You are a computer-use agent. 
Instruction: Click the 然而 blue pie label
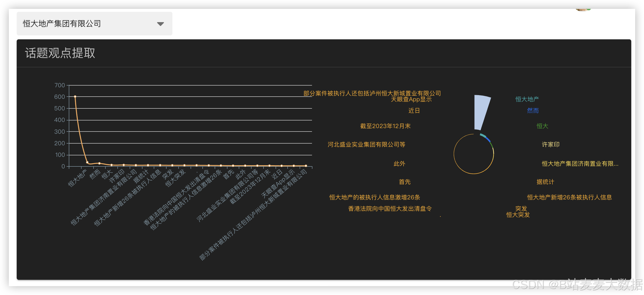(x=532, y=111)
